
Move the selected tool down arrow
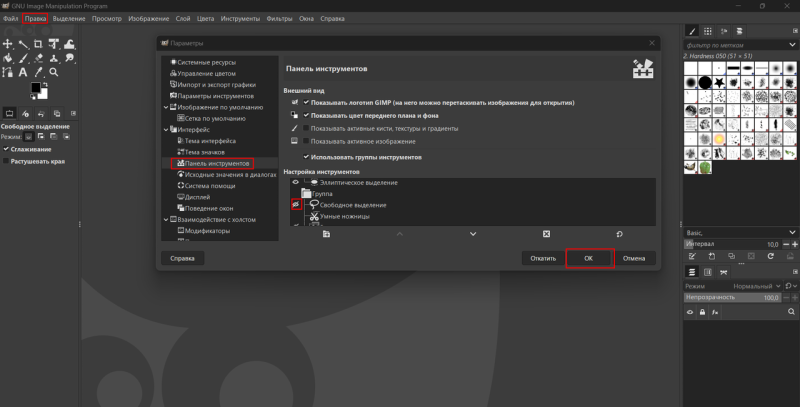[x=473, y=234]
